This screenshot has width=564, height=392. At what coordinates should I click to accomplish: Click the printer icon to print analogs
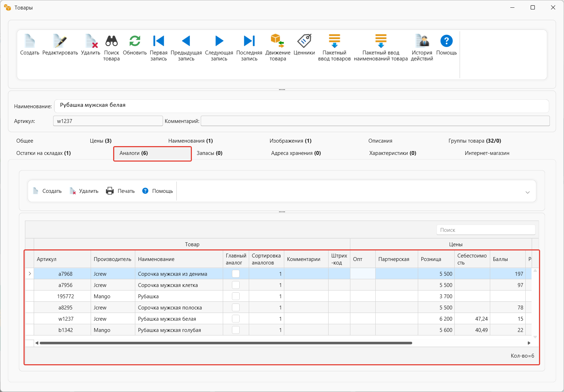pyautogui.click(x=110, y=191)
